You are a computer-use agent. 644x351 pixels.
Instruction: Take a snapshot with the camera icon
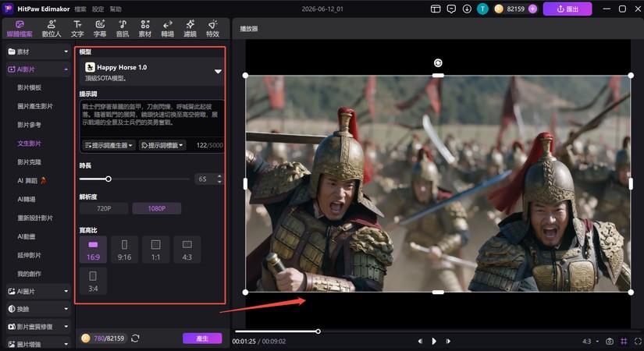(610, 341)
